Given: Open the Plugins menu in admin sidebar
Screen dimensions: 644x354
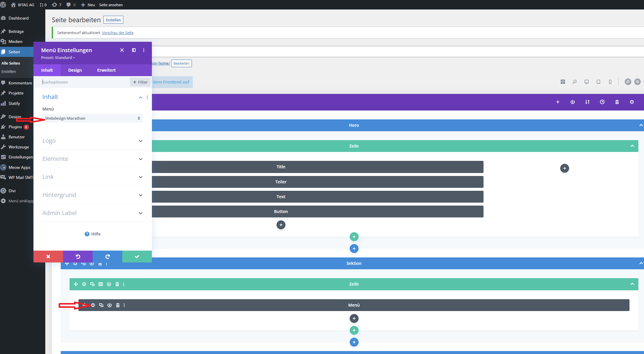Looking at the screenshot, I should [x=15, y=127].
